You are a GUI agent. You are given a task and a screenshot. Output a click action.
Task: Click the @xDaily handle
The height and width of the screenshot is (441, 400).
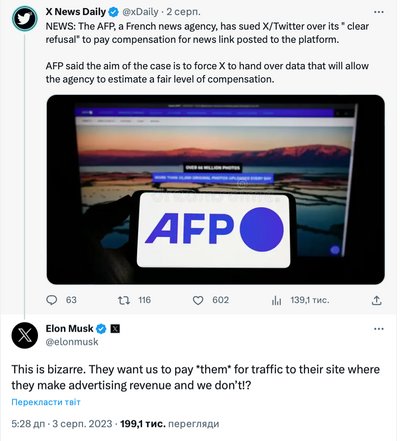click(140, 12)
